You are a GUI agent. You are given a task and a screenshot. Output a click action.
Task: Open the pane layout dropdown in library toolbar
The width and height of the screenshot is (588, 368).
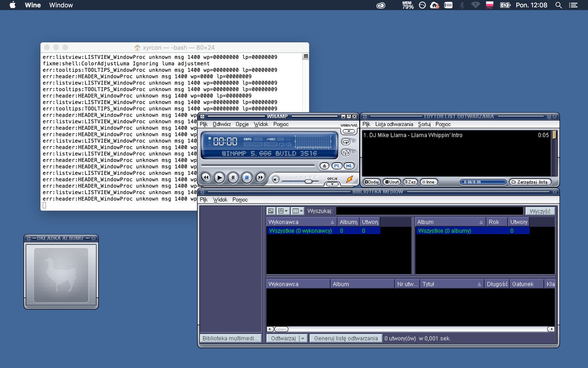click(x=283, y=211)
